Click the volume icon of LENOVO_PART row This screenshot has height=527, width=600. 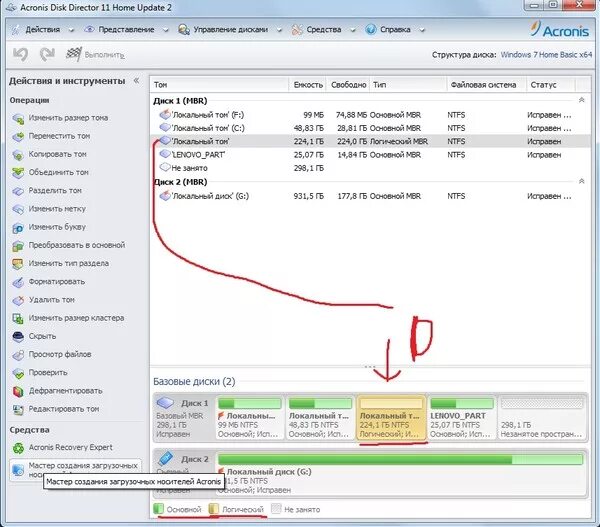[x=165, y=154]
